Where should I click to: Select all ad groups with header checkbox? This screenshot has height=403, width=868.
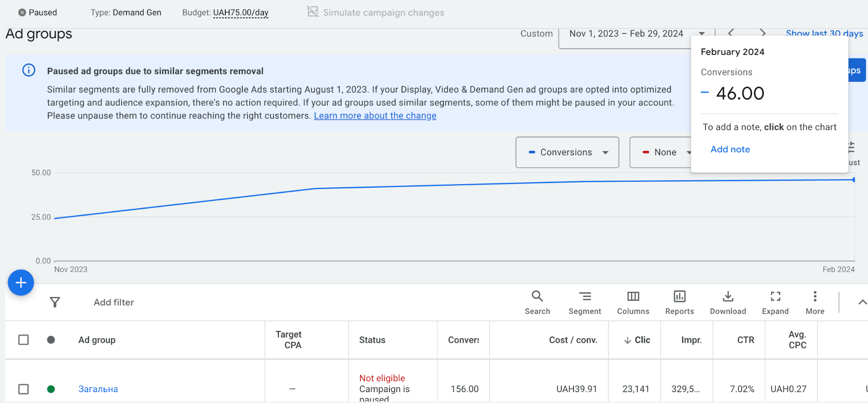click(x=23, y=340)
